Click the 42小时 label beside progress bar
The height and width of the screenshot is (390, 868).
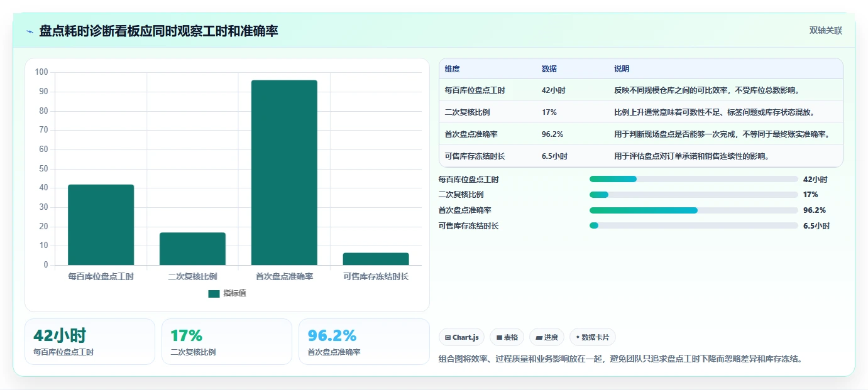815,180
